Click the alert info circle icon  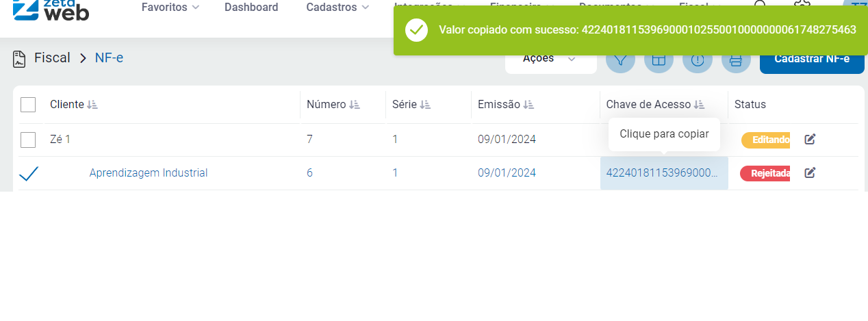(698, 60)
